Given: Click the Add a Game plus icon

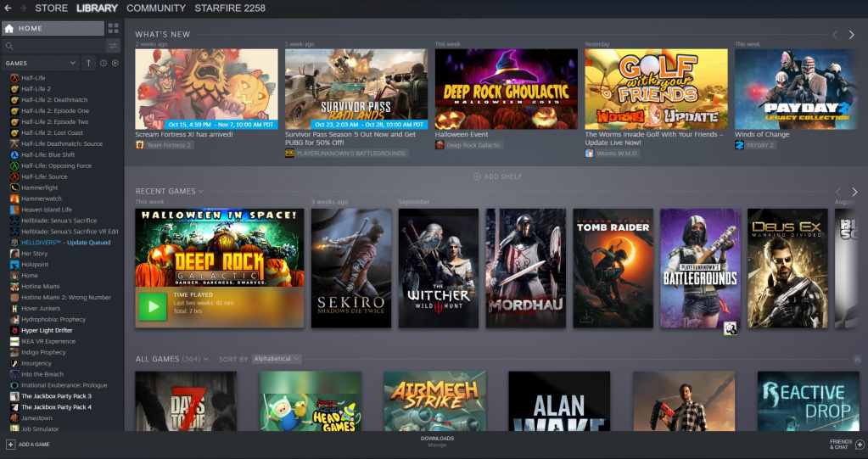Looking at the screenshot, I should coord(10,444).
